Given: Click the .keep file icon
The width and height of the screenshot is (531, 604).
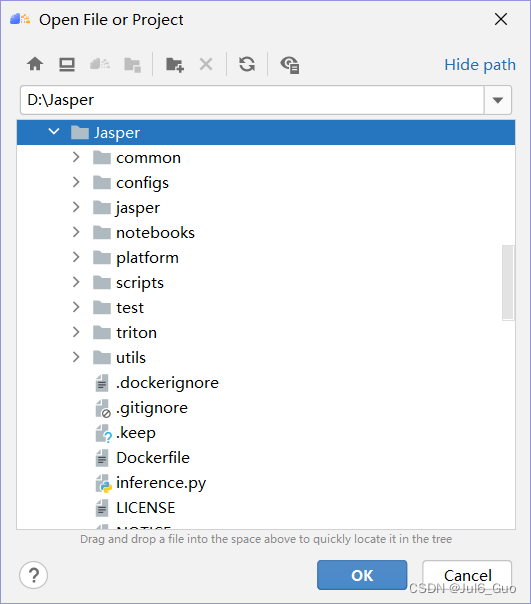Looking at the screenshot, I should [103, 433].
